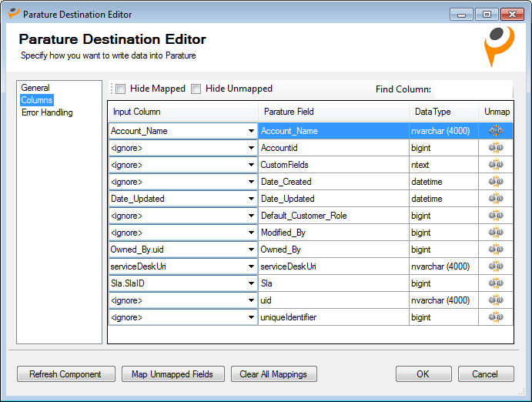The width and height of the screenshot is (532, 402).
Task: Select the CustomFields Parature field cell
Action: point(333,165)
